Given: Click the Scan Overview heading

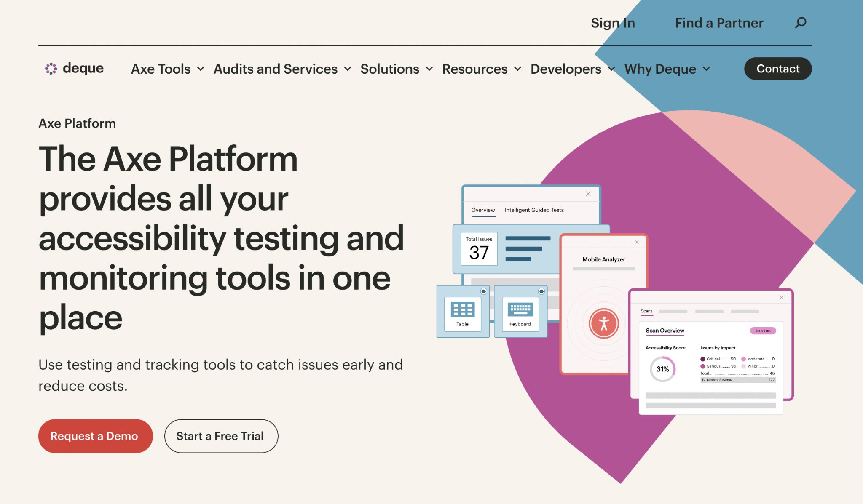Looking at the screenshot, I should (665, 331).
